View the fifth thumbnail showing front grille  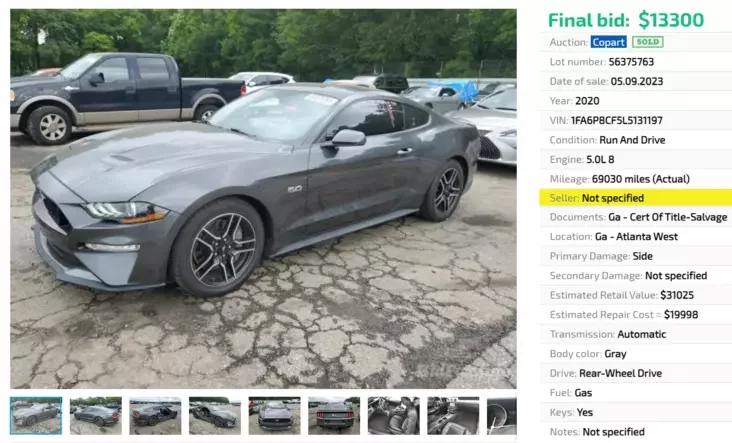[274, 415]
